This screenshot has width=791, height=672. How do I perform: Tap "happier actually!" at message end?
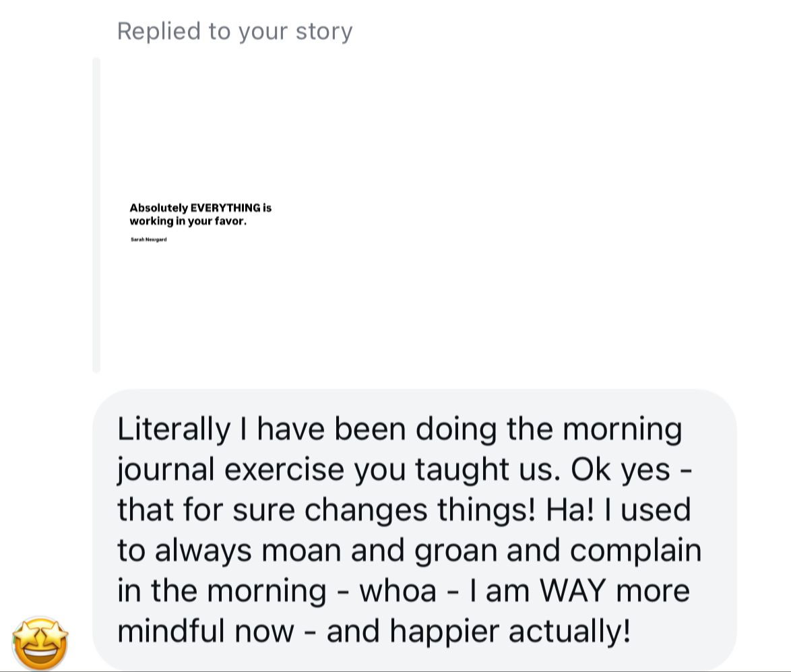pos(510,632)
